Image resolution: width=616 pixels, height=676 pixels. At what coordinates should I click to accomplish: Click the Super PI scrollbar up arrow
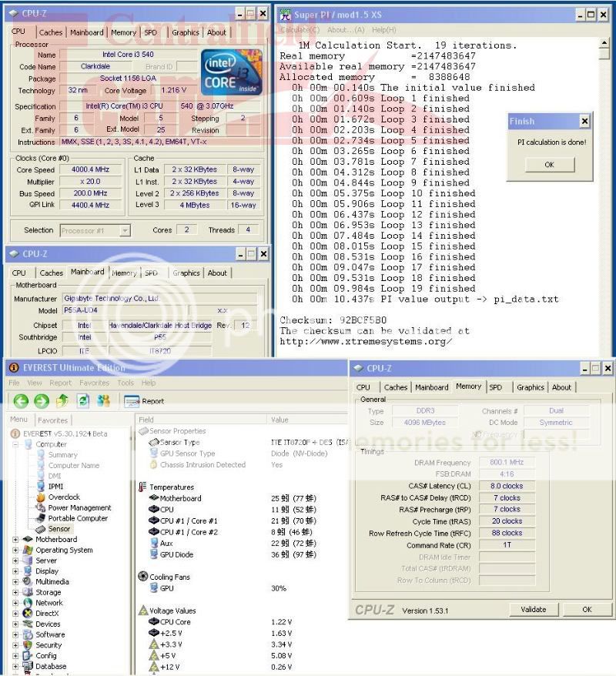click(604, 43)
